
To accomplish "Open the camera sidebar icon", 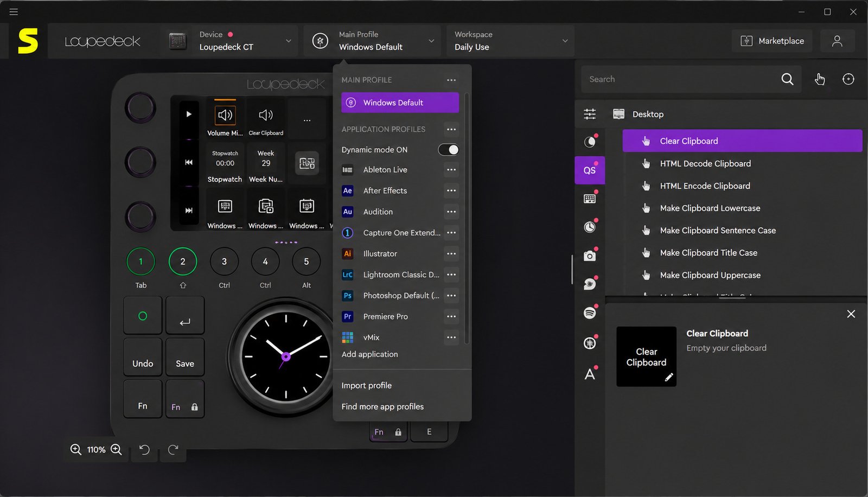I will click(x=590, y=256).
